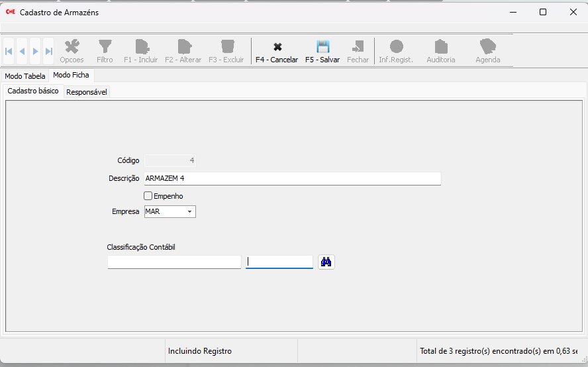Click the Filtro funnel icon

click(x=105, y=47)
